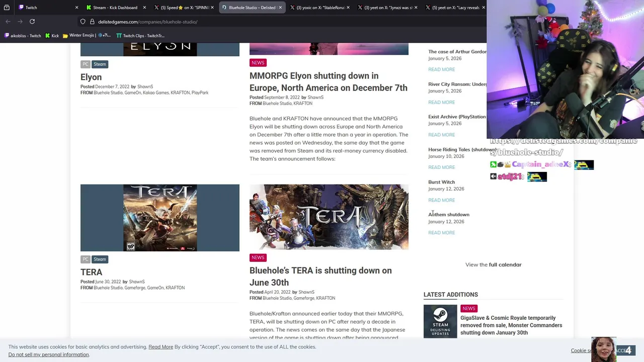Close the yoxic on X tab
Screen dimensions: 644x362
348,8
